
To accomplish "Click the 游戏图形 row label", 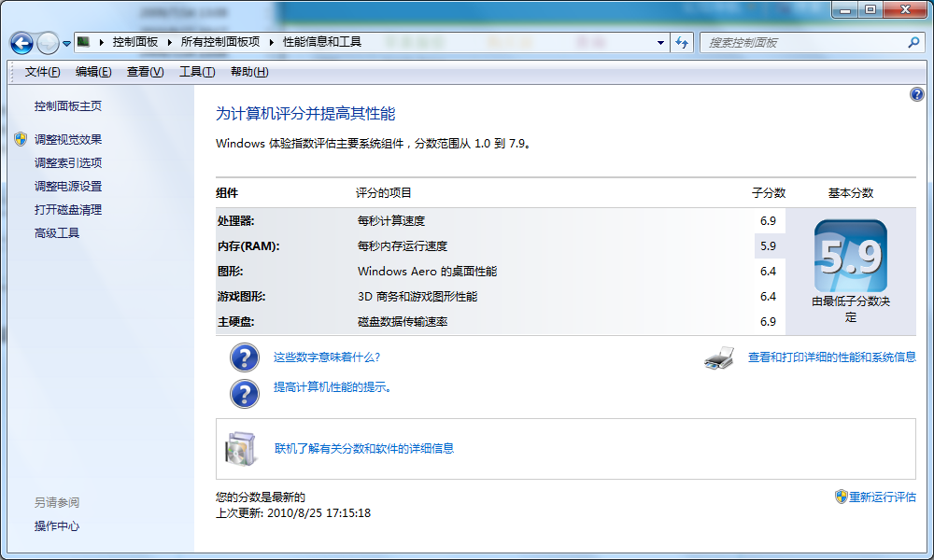I will 241,297.
